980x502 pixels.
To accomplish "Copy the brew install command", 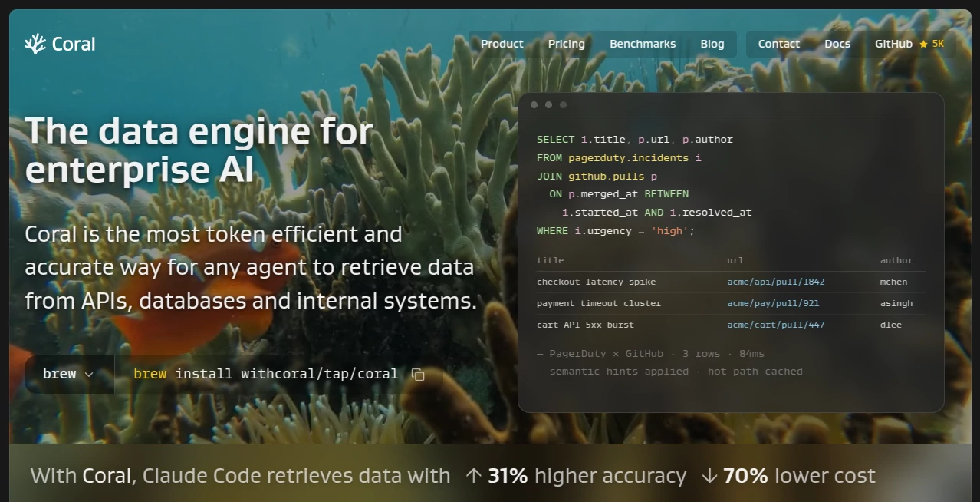I will 418,375.
